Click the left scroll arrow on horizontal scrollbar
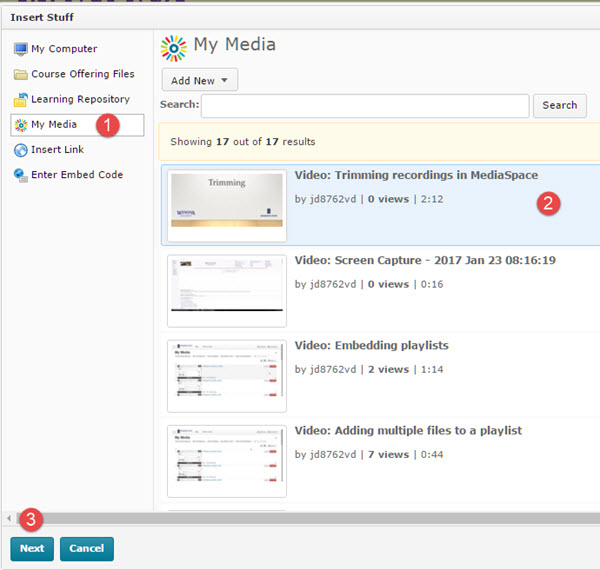The width and height of the screenshot is (600, 570). pos(9,518)
